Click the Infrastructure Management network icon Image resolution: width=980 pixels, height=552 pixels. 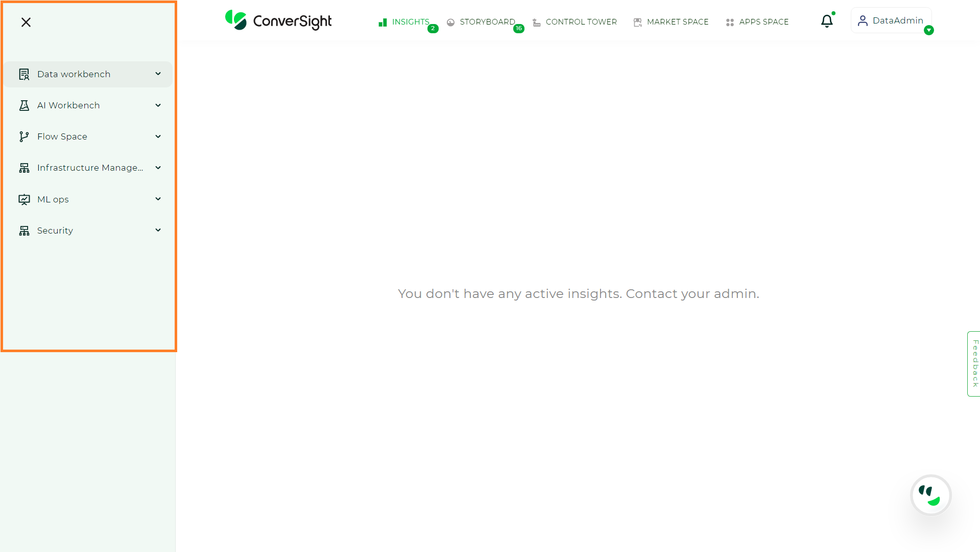pyautogui.click(x=24, y=167)
